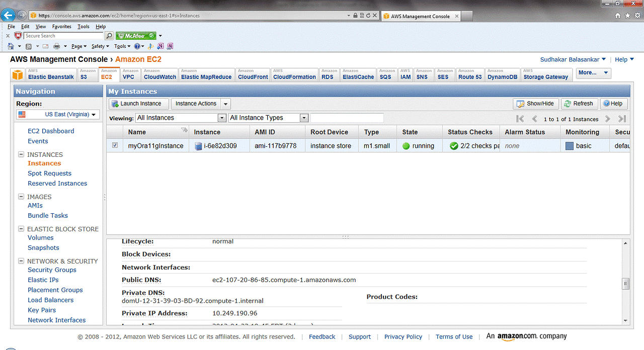Screen dimensions: 644x350
Task: Open the Instance Actions dropdown arrow
Action: tap(225, 104)
